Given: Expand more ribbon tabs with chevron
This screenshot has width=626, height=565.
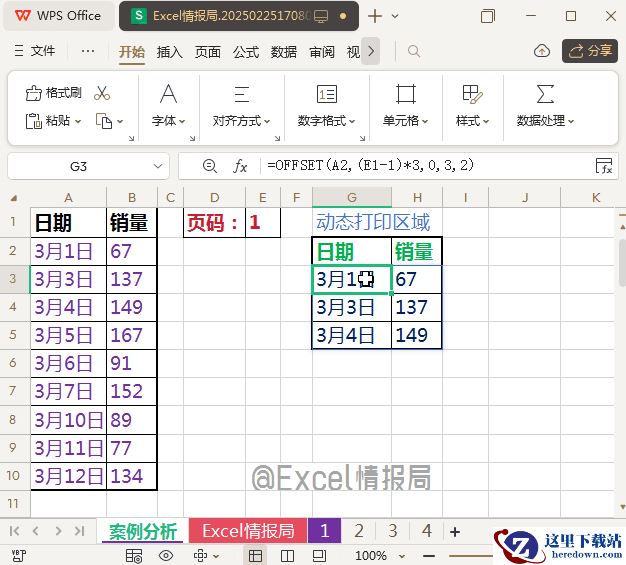Looking at the screenshot, I should click(371, 51).
